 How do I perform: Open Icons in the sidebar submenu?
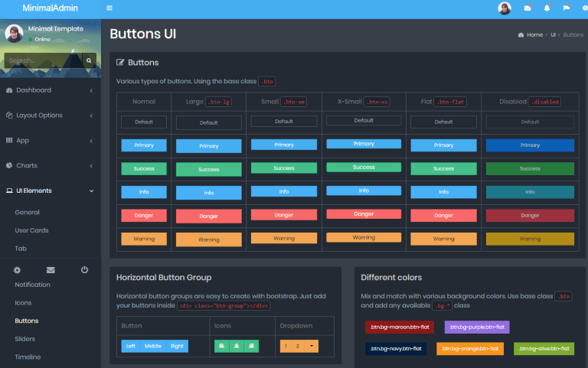(x=23, y=302)
